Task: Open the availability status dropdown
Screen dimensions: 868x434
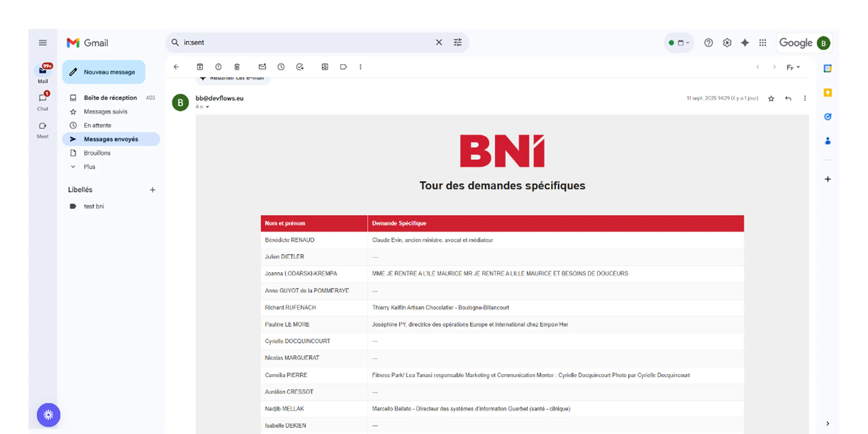Action: click(x=679, y=42)
